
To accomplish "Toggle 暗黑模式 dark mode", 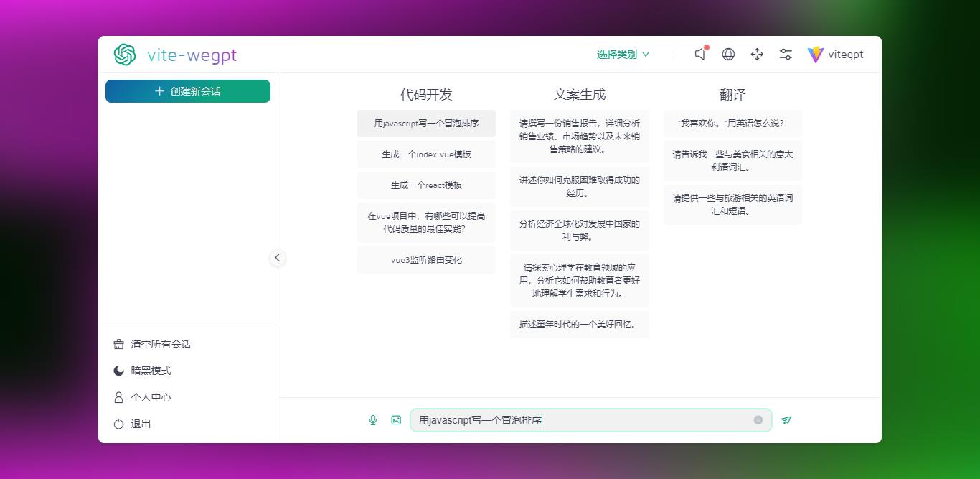I will click(x=151, y=371).
